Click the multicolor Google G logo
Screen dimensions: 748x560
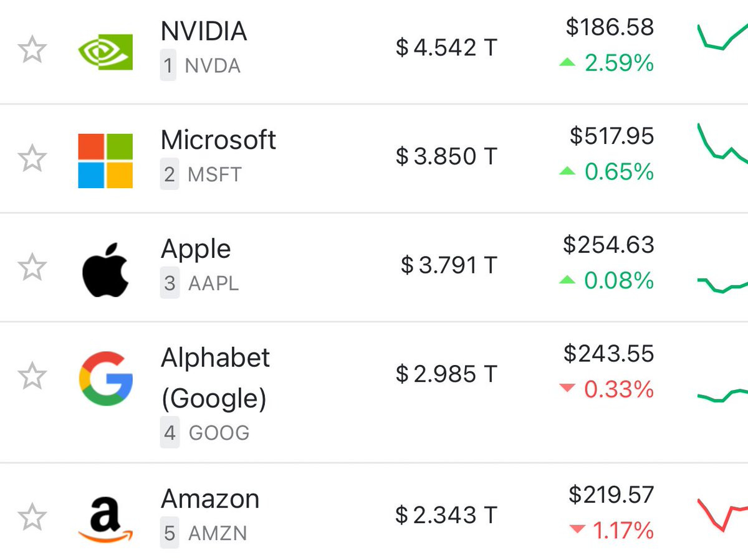[106, 379]
